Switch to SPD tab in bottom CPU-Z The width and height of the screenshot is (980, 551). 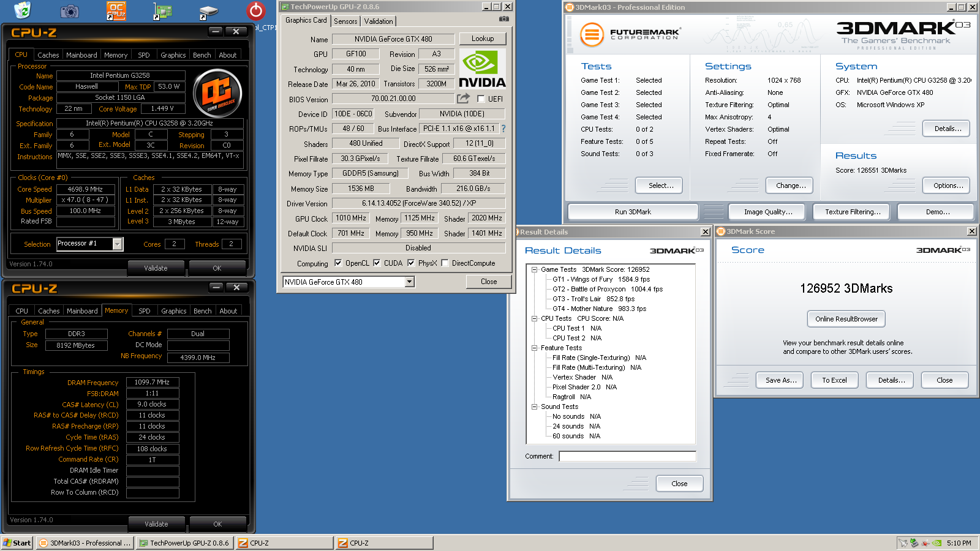coord(145,311)
